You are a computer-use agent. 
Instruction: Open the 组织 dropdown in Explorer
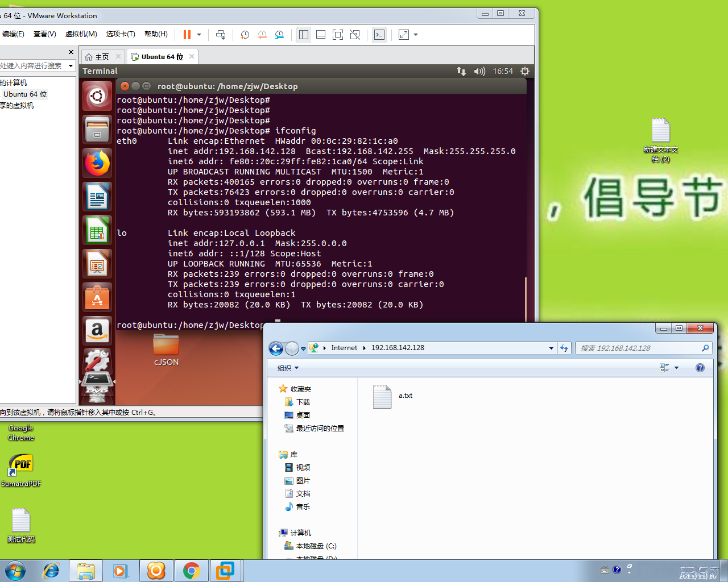[288, 368]
